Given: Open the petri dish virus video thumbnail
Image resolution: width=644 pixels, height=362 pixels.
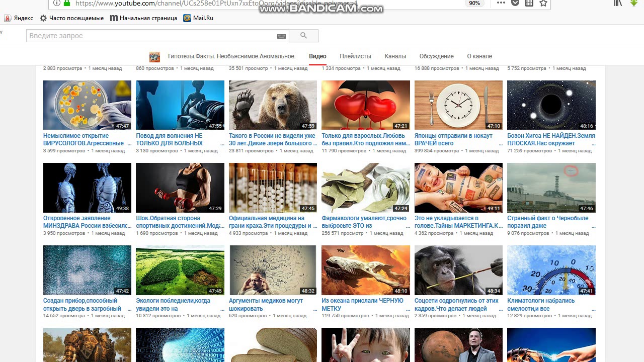Looking at the screenshot, I should click(87, 105).
